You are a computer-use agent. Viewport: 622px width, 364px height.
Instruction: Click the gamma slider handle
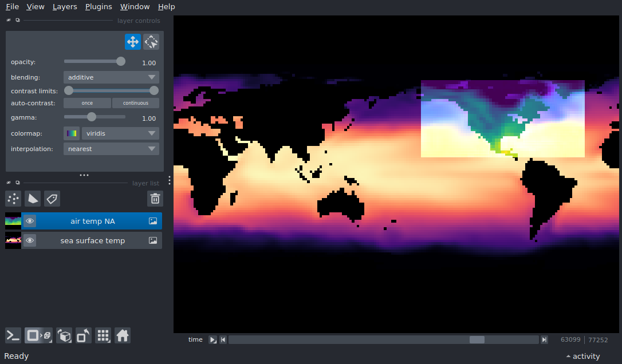[x=92, y=117]
